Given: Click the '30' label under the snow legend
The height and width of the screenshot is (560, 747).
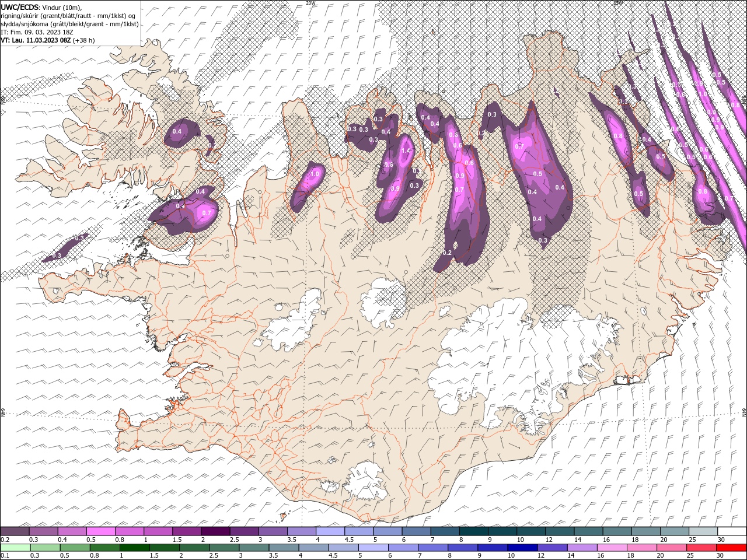Looking at the screenshot, I should pyautogui.click(x=721, y=540).
